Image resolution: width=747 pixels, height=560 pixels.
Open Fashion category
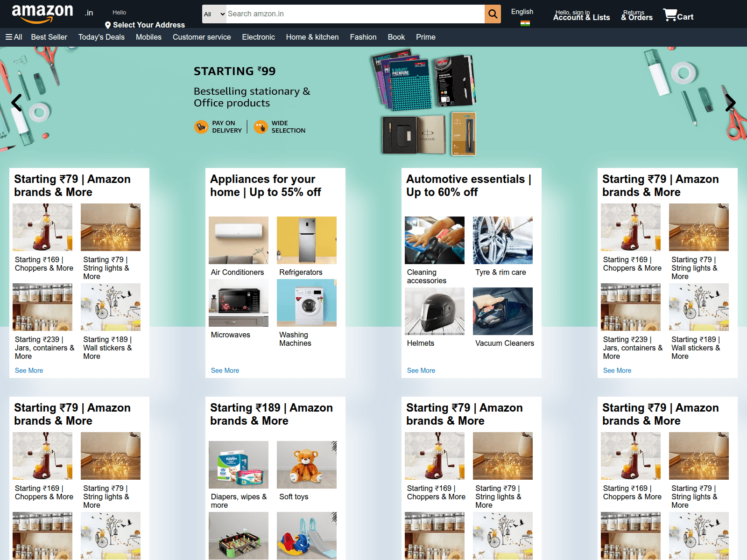tap(363, 37)
